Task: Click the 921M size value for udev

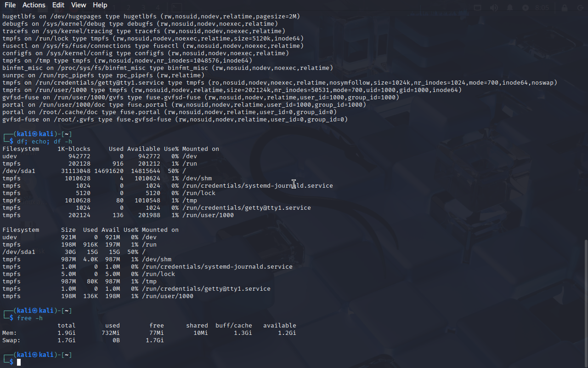Action: 68,237
